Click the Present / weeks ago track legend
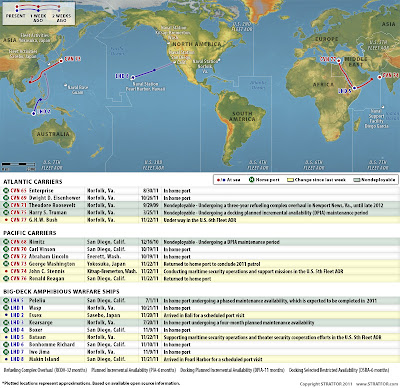This screenshot has width=400, height=388. tap(39, 13)
